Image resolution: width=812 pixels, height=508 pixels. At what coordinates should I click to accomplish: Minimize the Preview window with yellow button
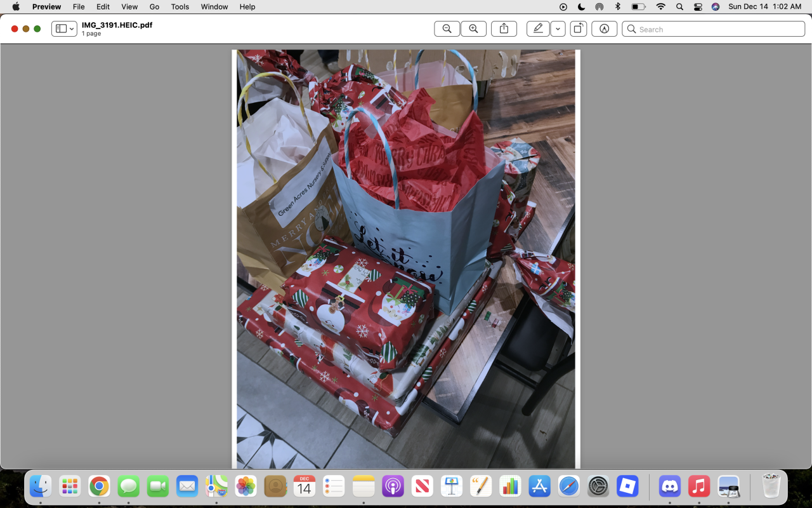pos(26,29)
